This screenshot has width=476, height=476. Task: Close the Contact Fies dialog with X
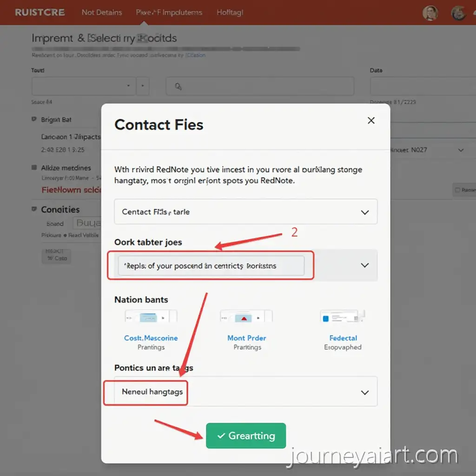(371, 120)
